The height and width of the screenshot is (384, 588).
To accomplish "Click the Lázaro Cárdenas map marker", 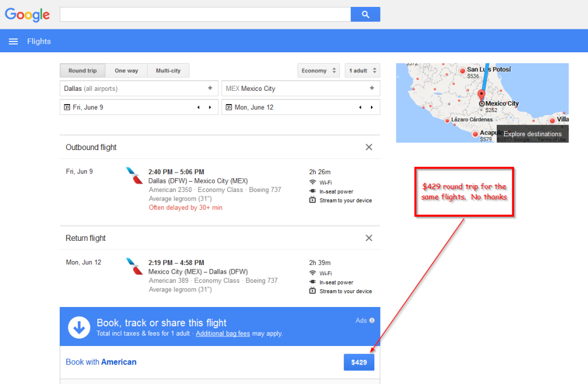I will (x=447, y=121).
